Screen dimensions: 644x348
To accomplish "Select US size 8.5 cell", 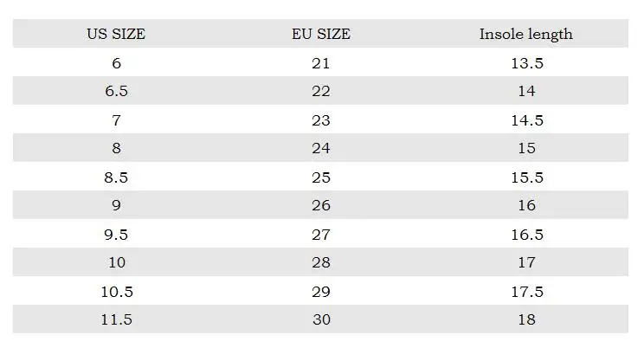I will pyautogui.click(x=116, y=177).
